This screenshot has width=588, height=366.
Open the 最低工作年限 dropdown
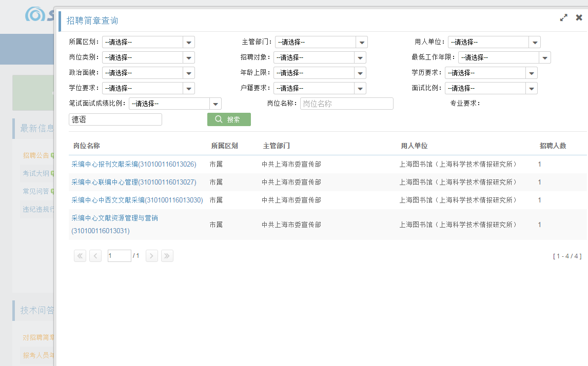(504, 57)
